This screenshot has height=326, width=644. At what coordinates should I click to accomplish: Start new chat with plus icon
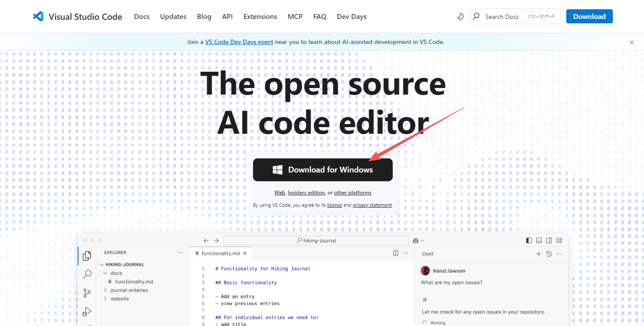(x=539, y=254)
